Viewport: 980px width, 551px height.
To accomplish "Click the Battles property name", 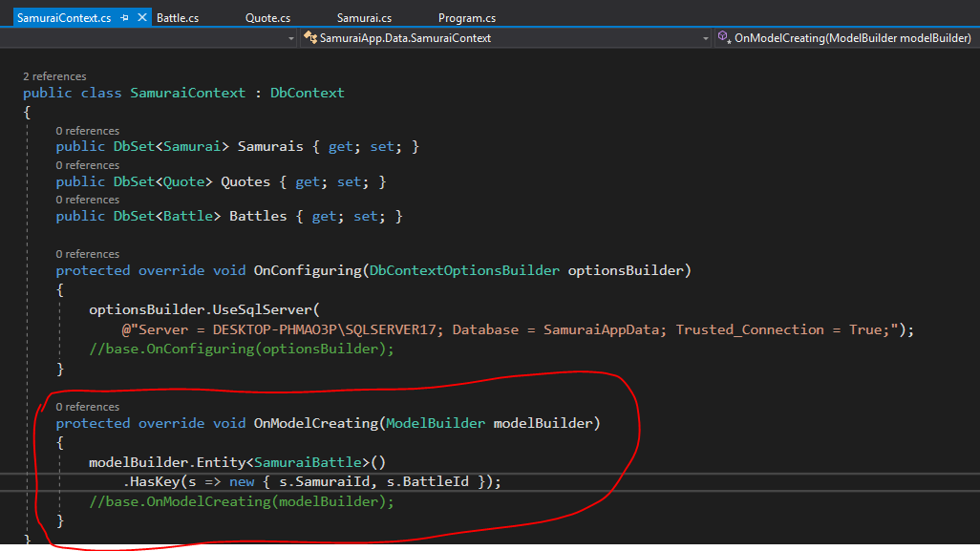I will (x=258, y=216).
